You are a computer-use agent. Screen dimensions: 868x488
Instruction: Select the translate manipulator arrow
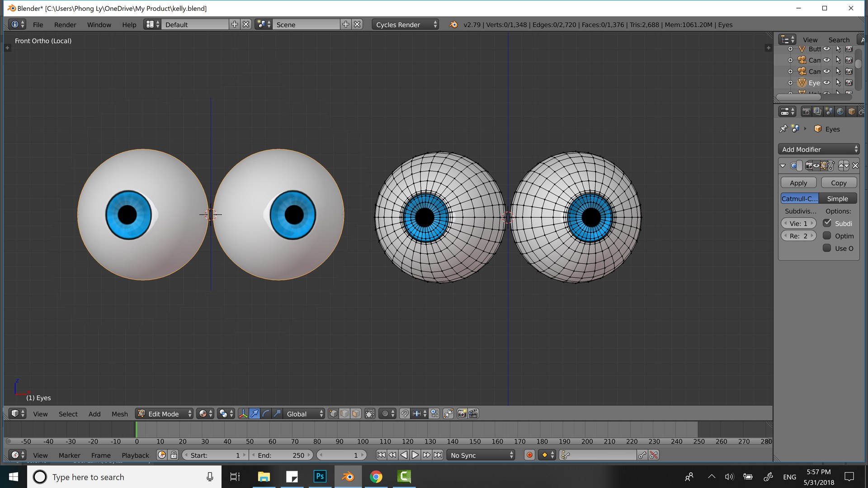pyautogui.click(x=255, y=413)
